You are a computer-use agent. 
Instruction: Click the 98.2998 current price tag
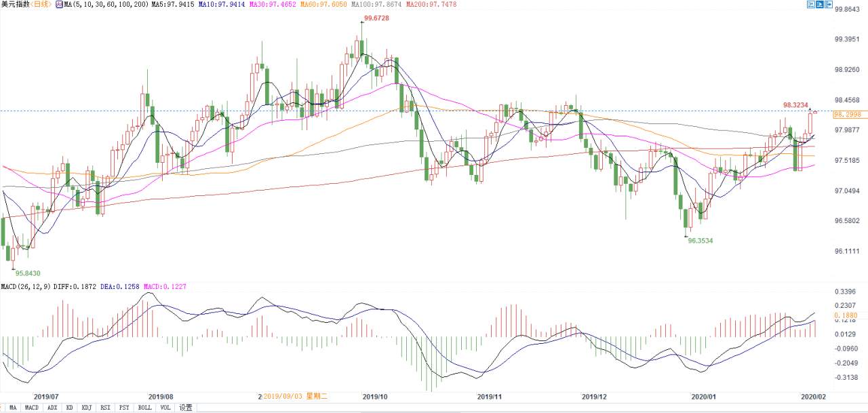pos(847,114)
